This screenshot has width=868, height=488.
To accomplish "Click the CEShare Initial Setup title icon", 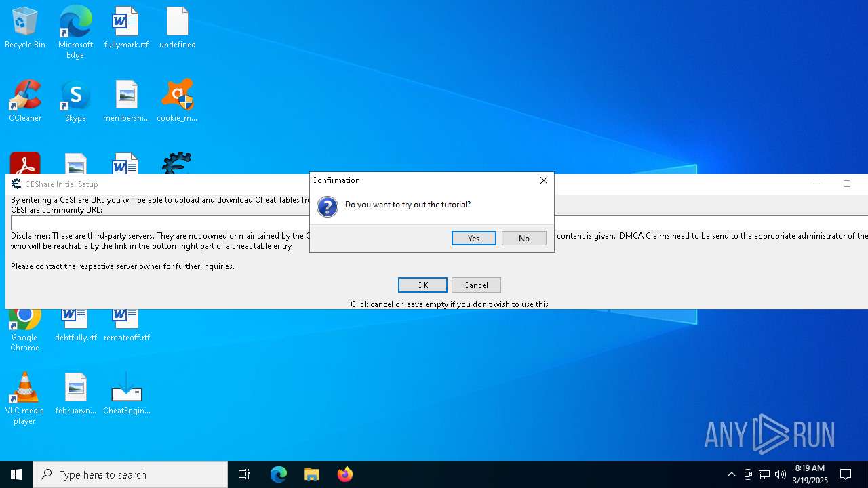I will [x=16, y=184].
